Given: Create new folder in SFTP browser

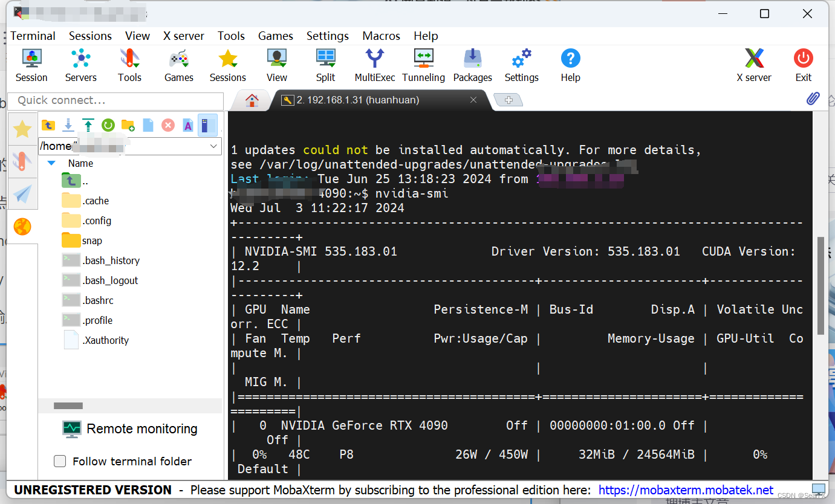Looking at the screenshot, I should tap(128, 125).
